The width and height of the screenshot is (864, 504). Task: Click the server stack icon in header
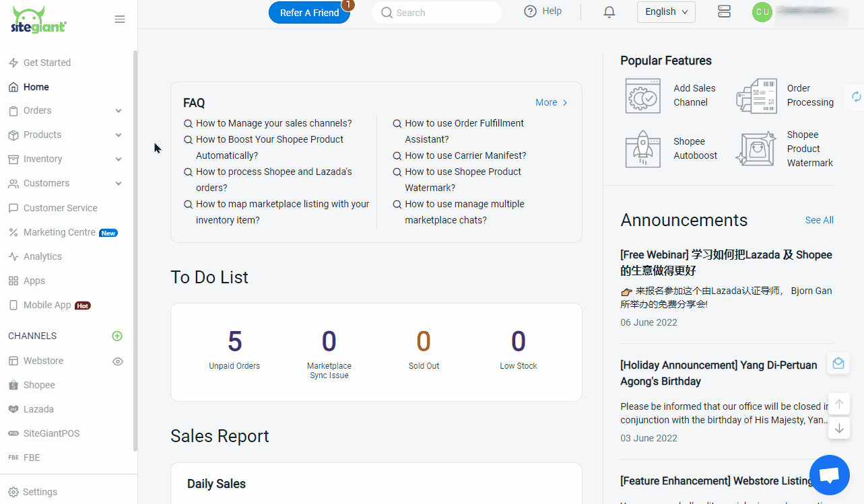pos(725,11)
